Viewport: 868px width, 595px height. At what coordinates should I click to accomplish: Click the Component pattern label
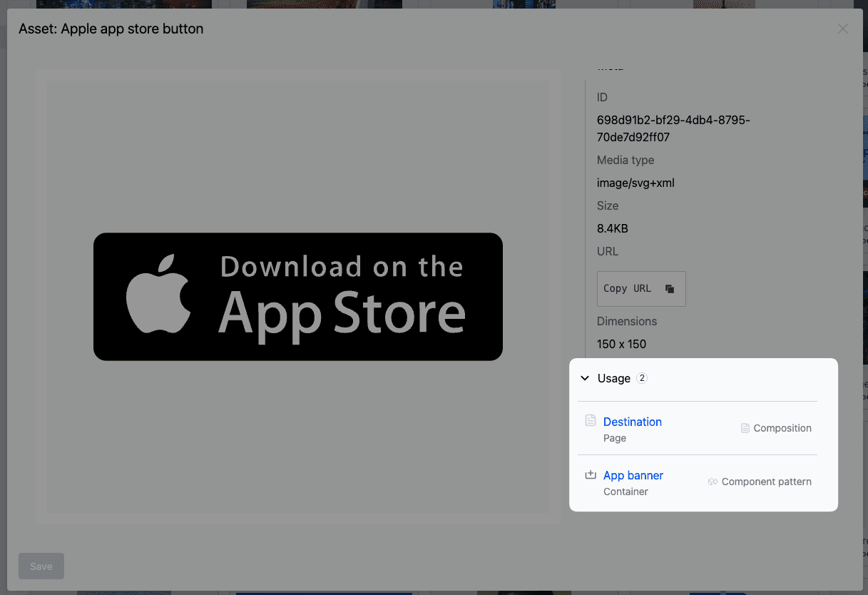pos(767,482)
